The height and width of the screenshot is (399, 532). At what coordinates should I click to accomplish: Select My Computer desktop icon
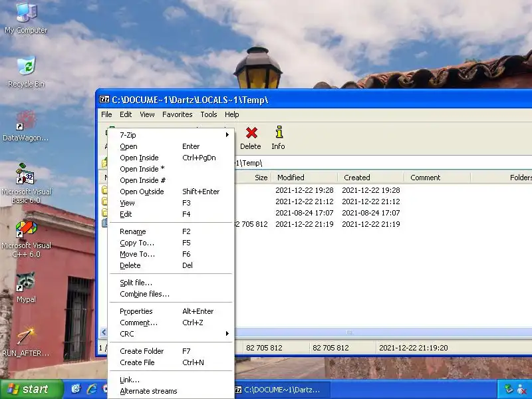[26, 18]
